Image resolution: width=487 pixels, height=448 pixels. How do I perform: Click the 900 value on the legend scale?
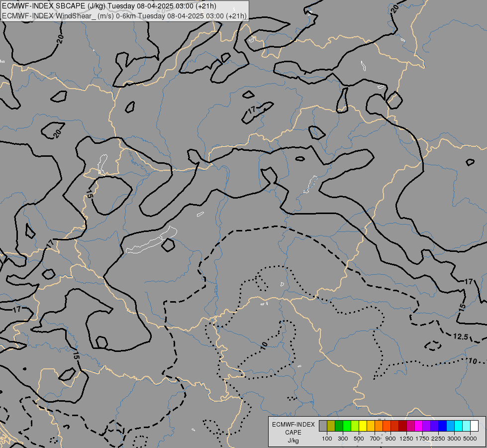[x=390, y=439]
